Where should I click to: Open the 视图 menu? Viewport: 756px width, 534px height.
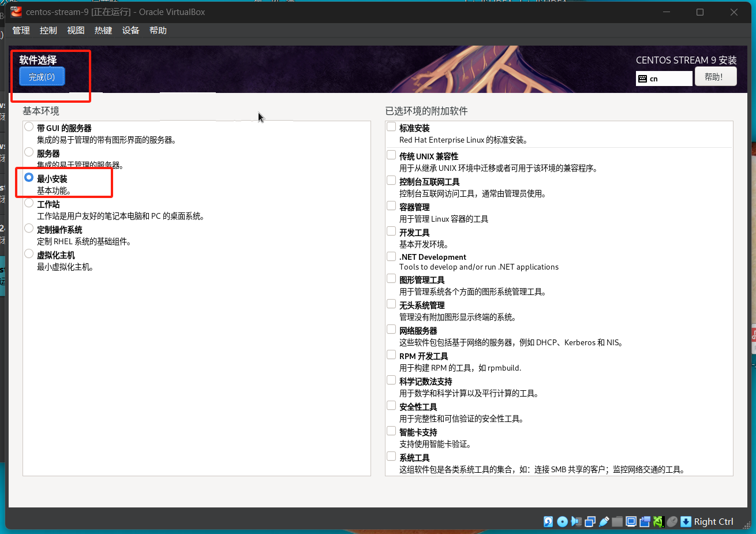coord(76,31)
